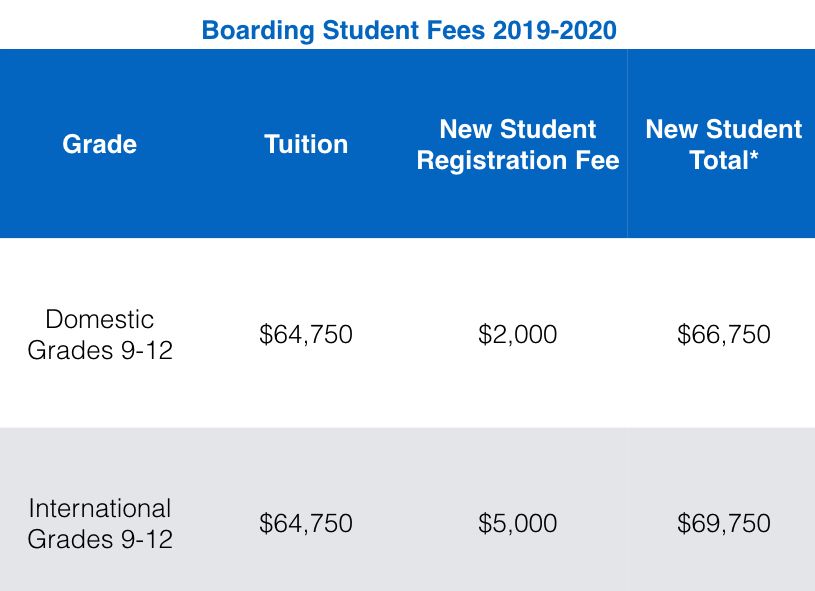This screenshot has height=591, width=815.
Task: Click the New Student Total* header
Action: [x=723, y=144]
